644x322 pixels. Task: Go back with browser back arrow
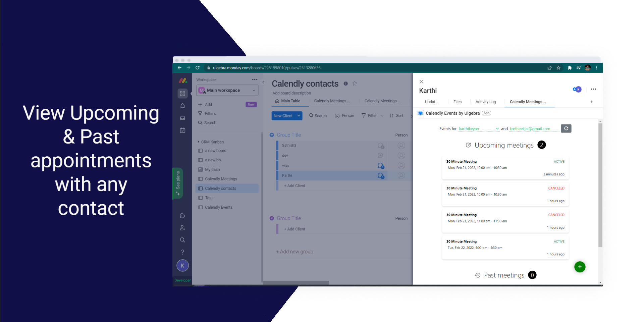coord(179,68)
